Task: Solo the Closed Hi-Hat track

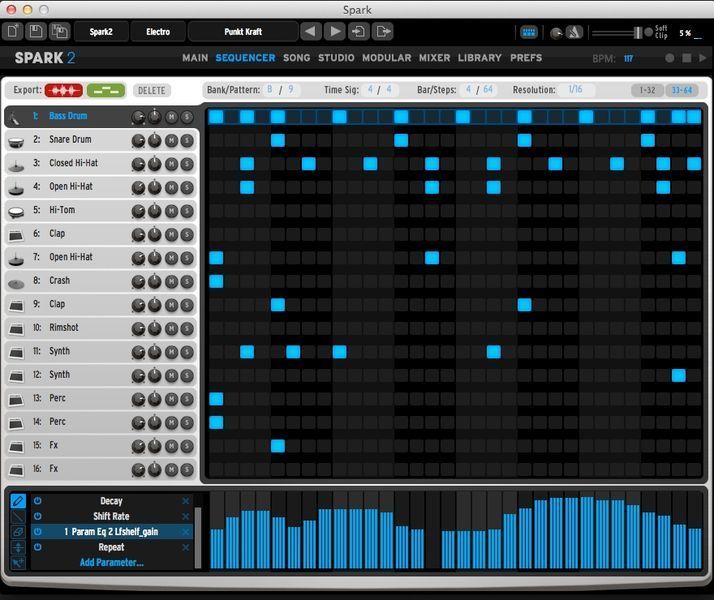Action: 187,163
